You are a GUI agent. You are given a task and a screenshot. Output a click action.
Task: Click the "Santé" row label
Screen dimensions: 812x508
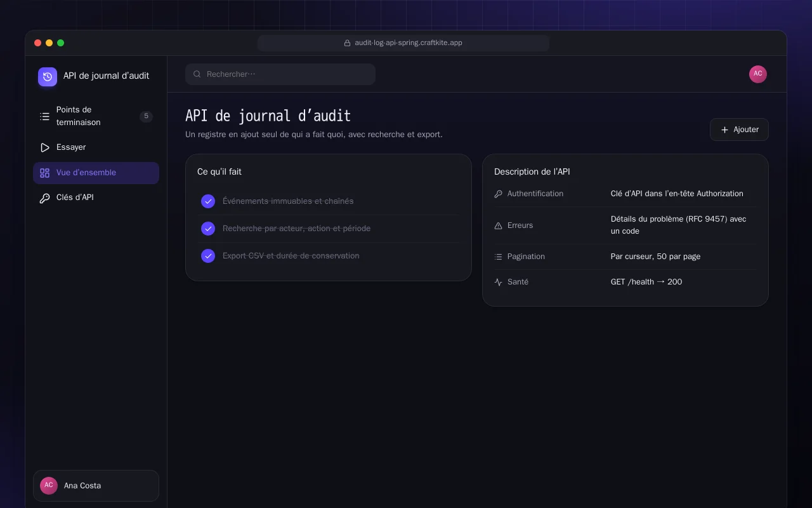pyautogui.click(x=518, y=282)
